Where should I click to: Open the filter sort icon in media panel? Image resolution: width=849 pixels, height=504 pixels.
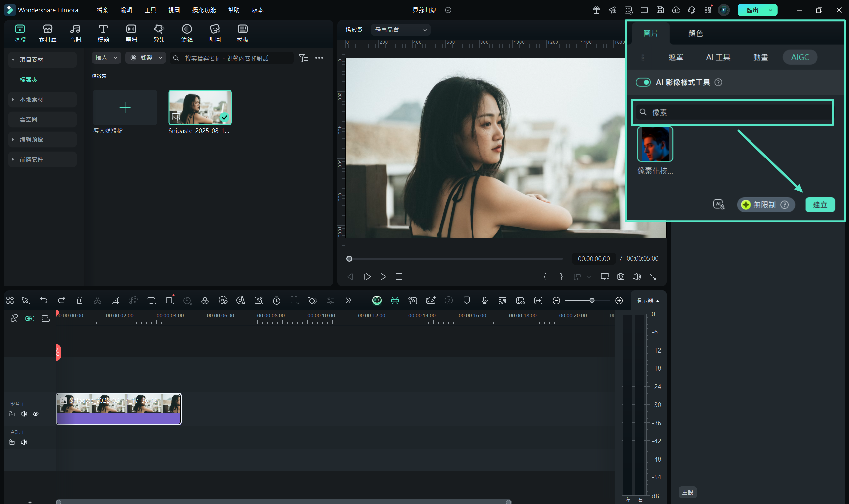pyautogui.click(x=303, y=58)
